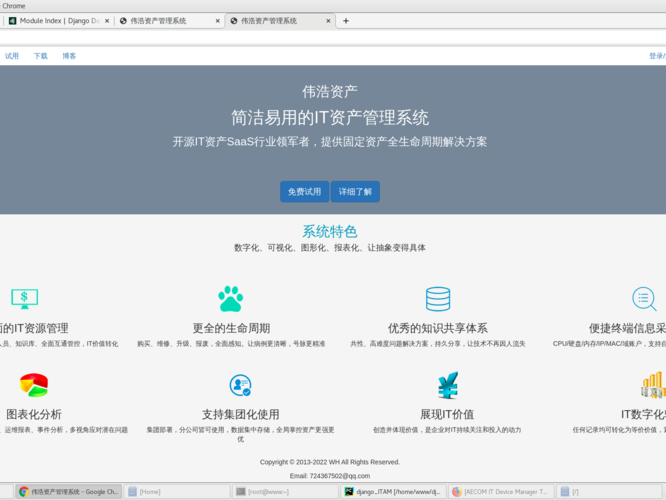Open the 博客 navigation link
Screen dimensions: 666x500
[x=69, y=56]
